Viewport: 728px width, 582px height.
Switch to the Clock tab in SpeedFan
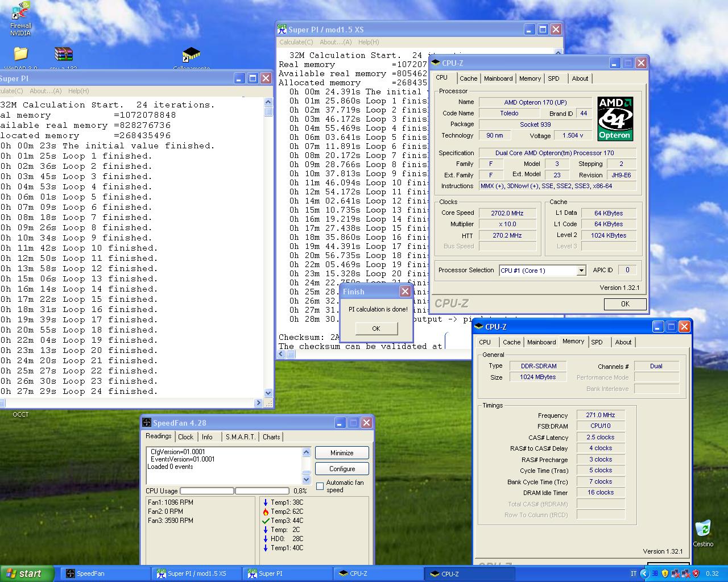pyautogui.click(x=185, y=437)
